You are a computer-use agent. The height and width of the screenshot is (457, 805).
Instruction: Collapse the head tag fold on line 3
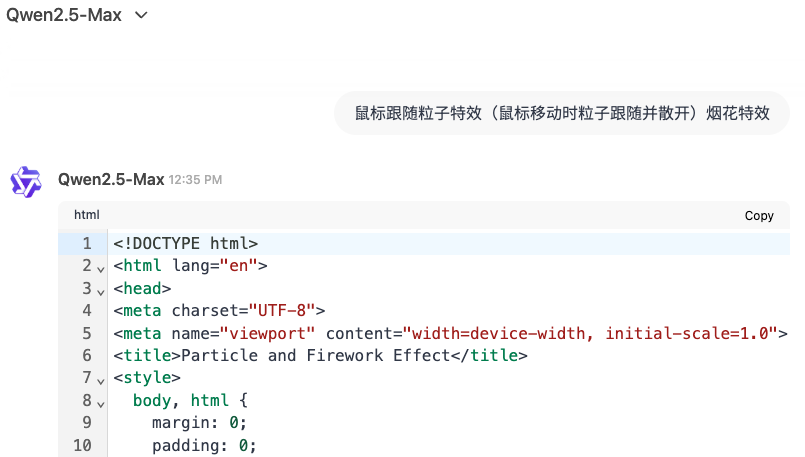click(101, 292)
